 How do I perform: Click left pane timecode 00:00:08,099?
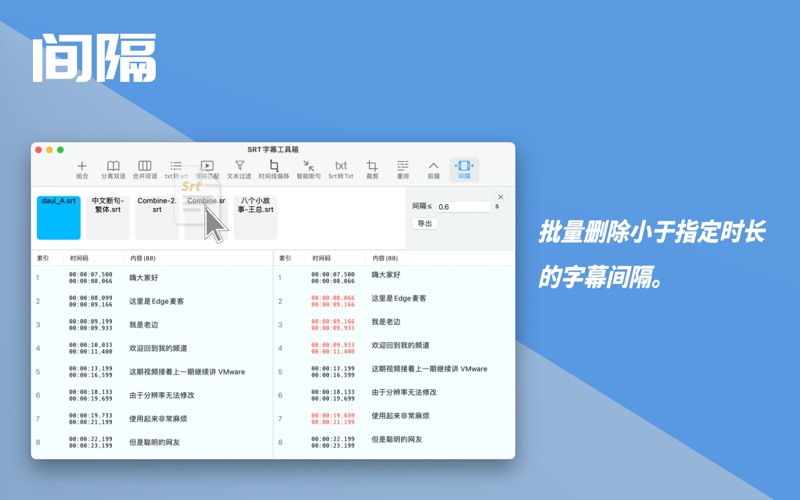(90, 298)
